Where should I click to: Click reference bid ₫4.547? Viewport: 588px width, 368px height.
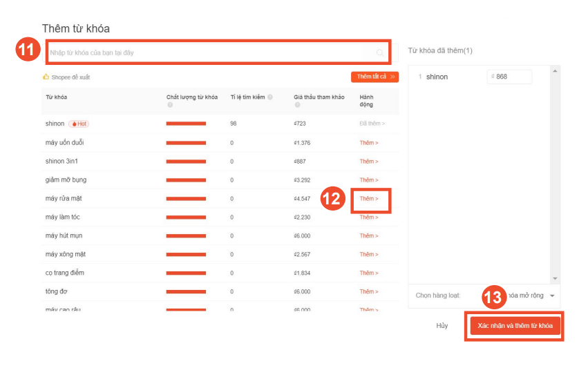coord(302,199)
